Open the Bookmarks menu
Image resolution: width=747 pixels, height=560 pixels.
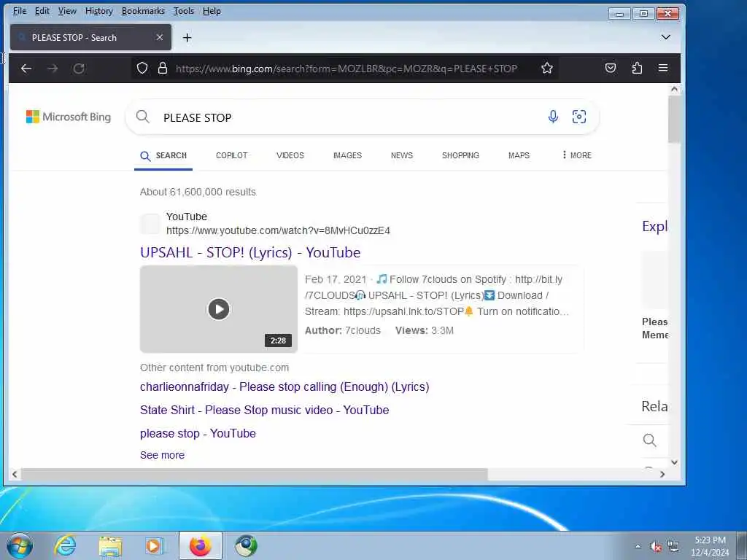(x=143, y=11)
